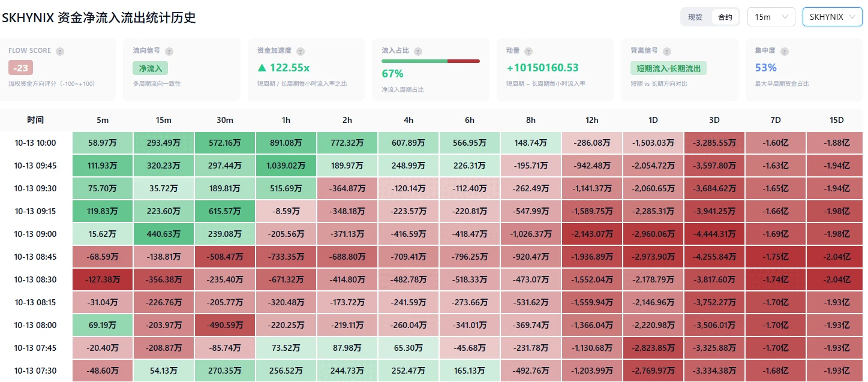Viewport: 868px width, 382px height.
Task: Click the help icon beside 动量
Action: 528,52
